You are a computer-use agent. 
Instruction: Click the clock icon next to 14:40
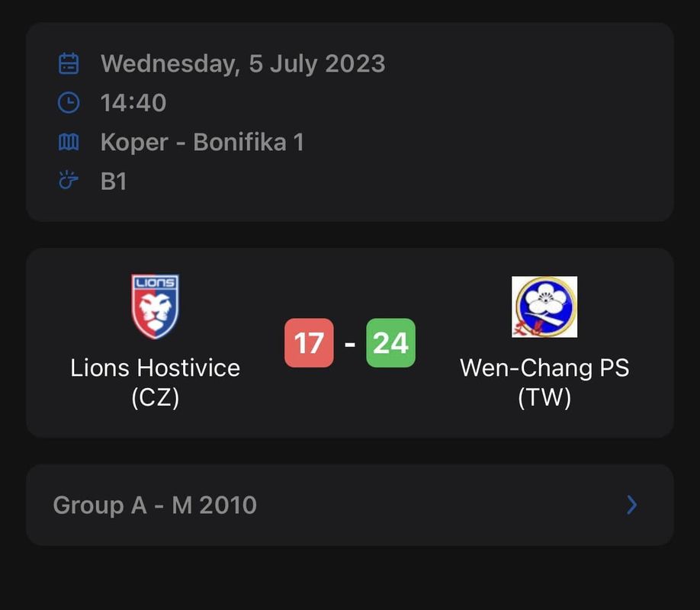69,103
